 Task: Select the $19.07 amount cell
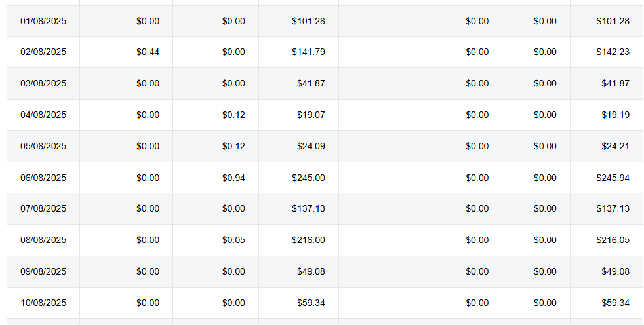point(311,115)
